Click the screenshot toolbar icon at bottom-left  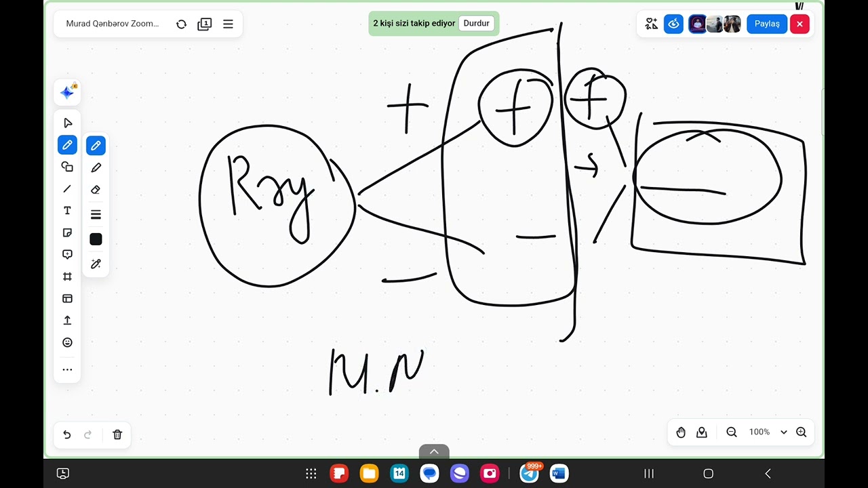[x=63, y=473]
